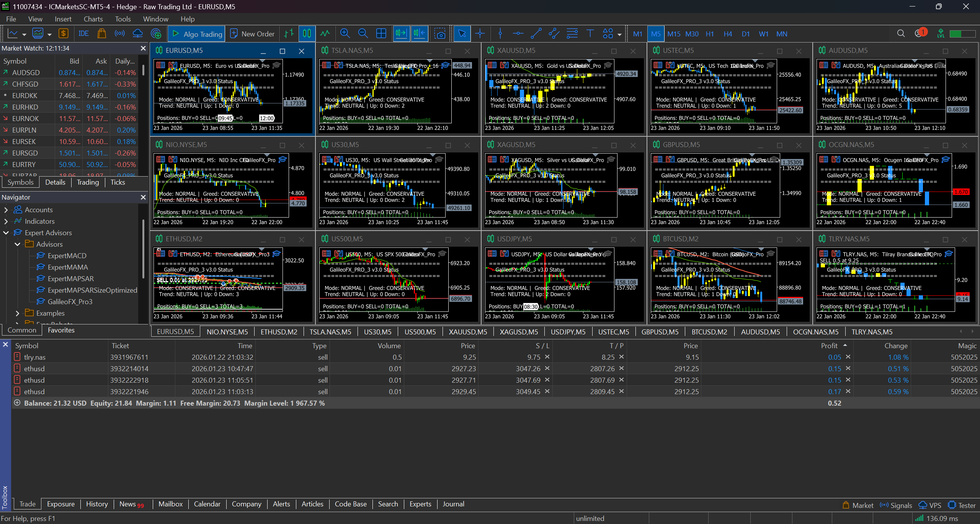Switch to the History tab in Toolbox
The image size is (980, 524).
pyautogui.click(x=96, y=504)
